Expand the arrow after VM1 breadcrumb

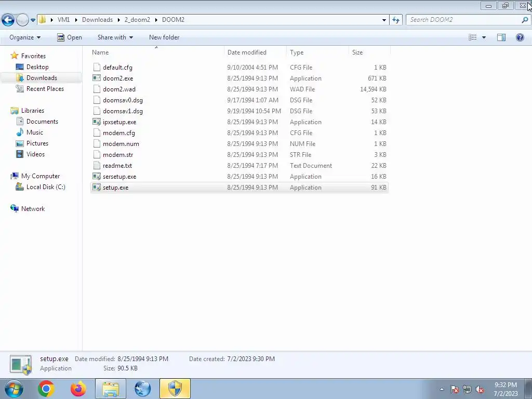pos(76,20)
